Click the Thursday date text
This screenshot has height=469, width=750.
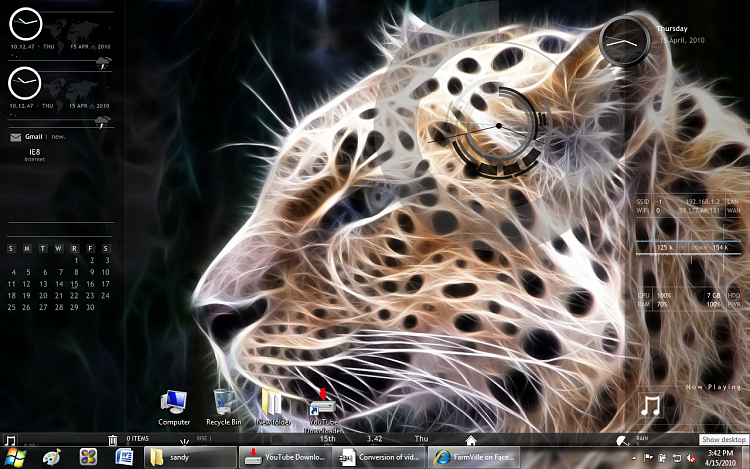click(x=672, y=29)
